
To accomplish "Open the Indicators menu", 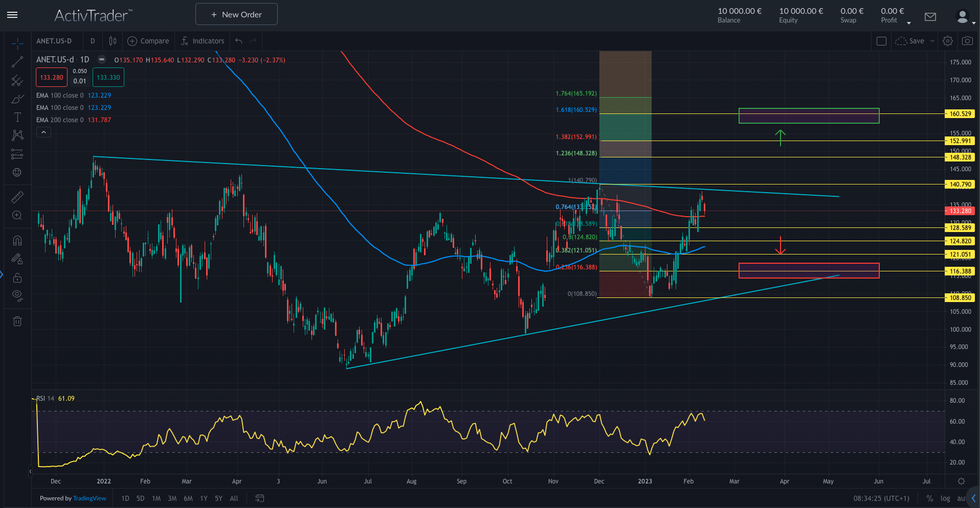I will [203, 41].
